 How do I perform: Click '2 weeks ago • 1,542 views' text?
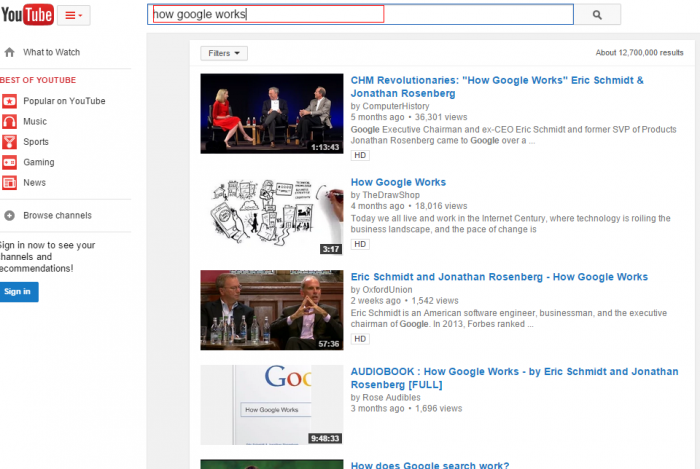(x=404, y=300)
